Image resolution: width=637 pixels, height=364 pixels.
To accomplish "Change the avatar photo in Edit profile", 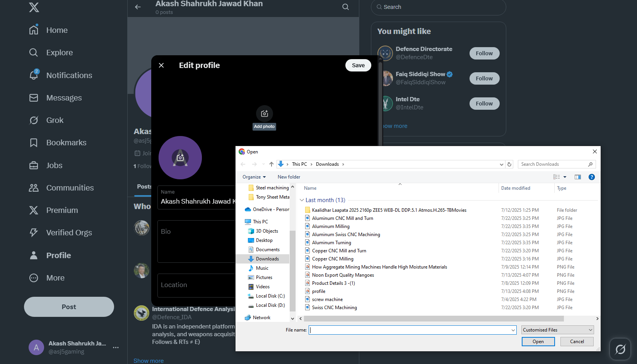I will pos(180,158).
